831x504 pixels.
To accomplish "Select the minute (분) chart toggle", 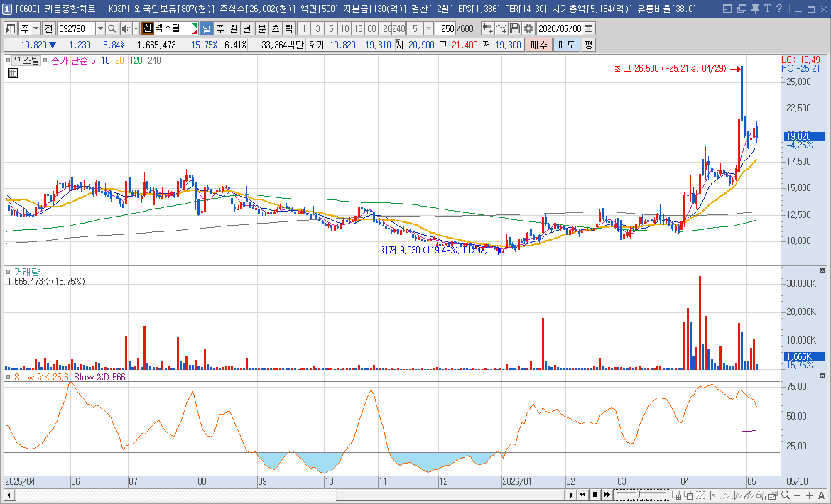I will [262, 28].
